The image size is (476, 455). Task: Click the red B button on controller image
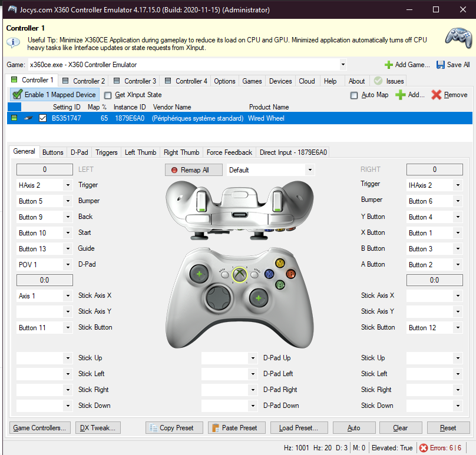coord(291,274)
